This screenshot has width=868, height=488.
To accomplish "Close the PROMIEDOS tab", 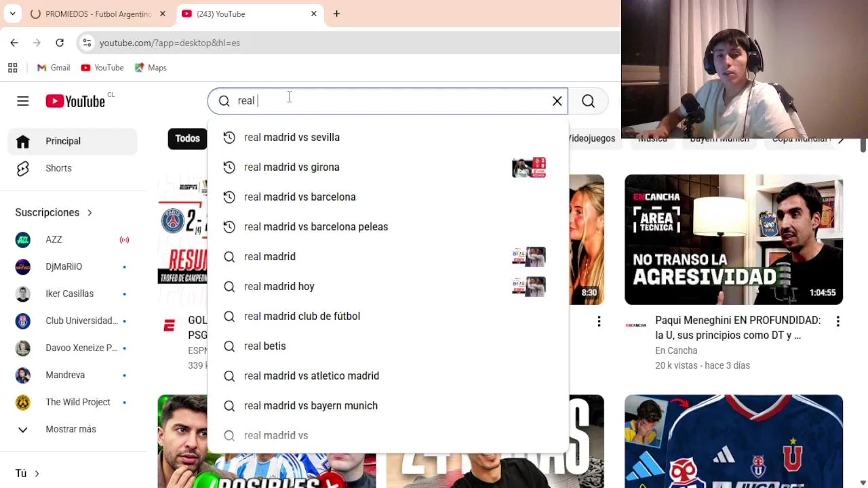I will click(x=163, y=14).
